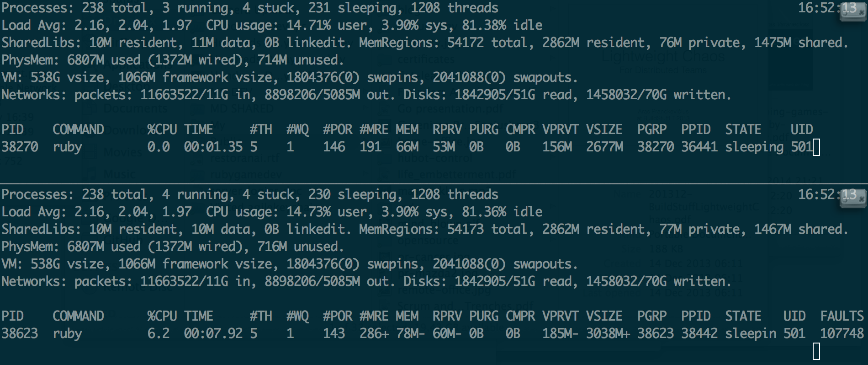The image size is (868, 365).
Task: Click the FAULTS value 107748
Action: (x=842, y=333)
